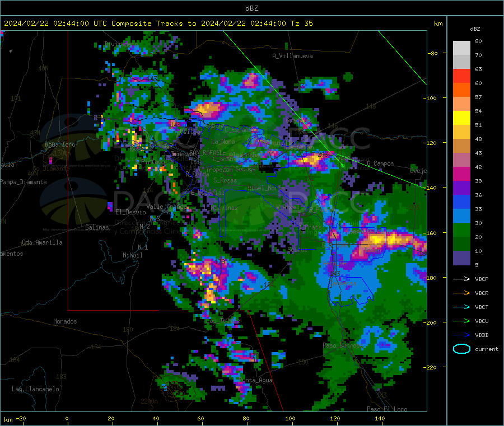The height and width of the screenshot is (426, 504).
Task: Click the Pampa_Diamante place label
Action: [23, 182]
